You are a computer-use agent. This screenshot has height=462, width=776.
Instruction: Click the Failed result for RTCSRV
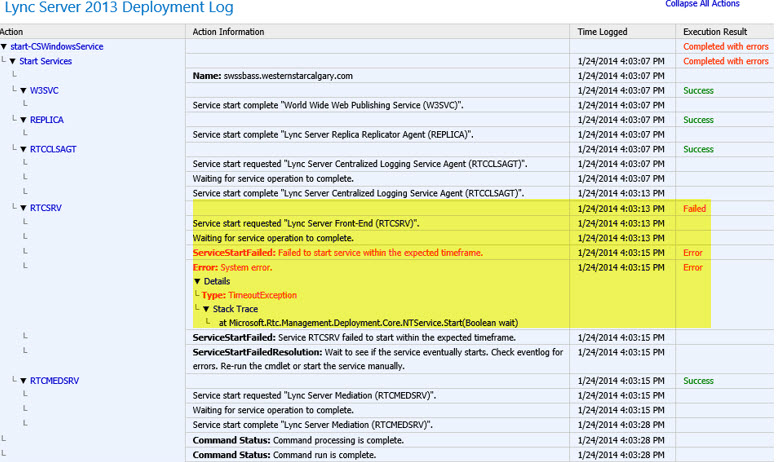point(694,209)
